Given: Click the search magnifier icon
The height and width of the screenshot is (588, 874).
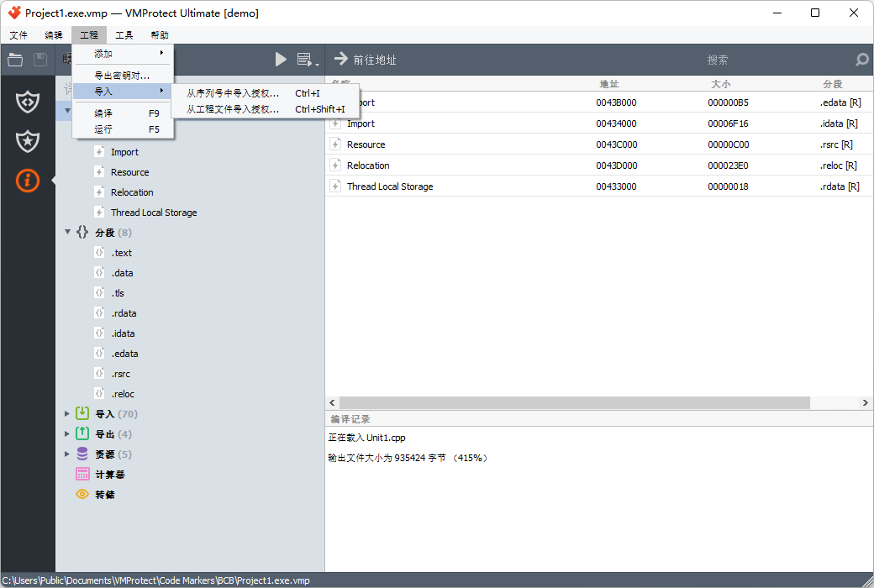Looking at the screenshot, I should point(861,59).
